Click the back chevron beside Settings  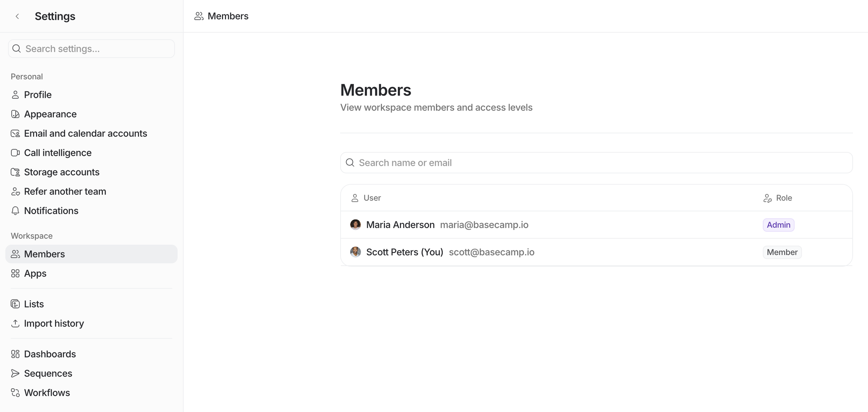[17, 16]
